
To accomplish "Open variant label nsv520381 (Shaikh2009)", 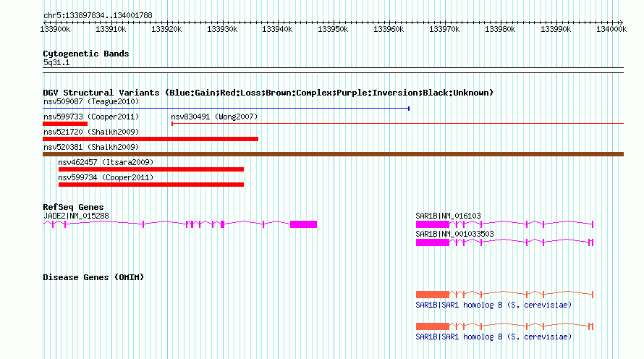I will click(x=91, y=147).
